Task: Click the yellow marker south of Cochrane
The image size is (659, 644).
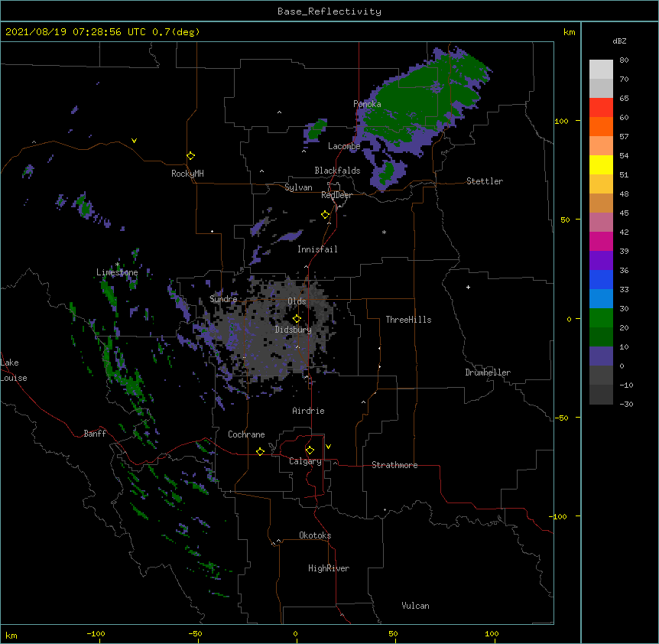Action: pos(260,451)
